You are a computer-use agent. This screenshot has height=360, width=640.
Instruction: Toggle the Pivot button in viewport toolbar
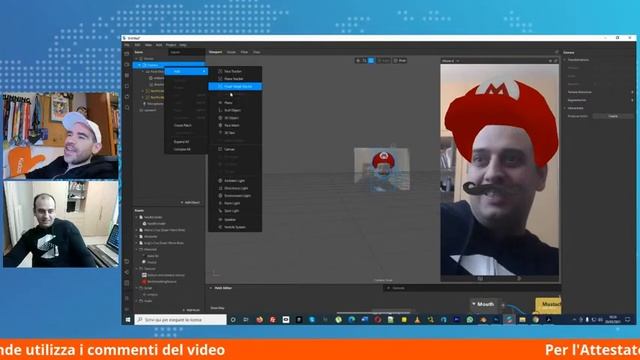(400, 60)
